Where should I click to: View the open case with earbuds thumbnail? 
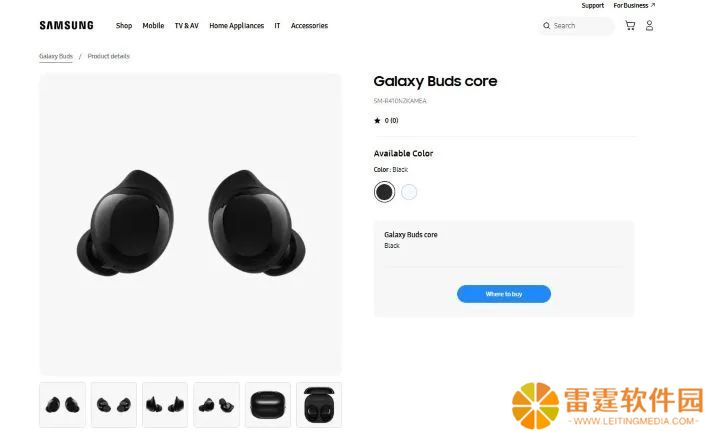pos(319,405)
